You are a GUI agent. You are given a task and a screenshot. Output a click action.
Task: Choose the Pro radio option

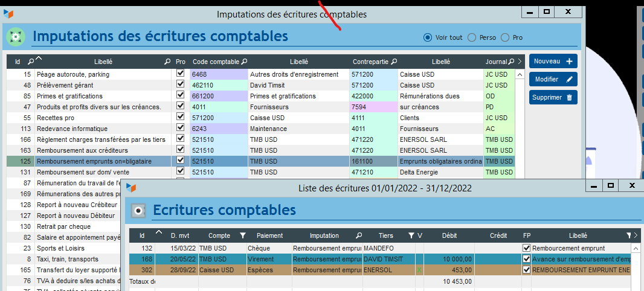[x=506, y=37]
